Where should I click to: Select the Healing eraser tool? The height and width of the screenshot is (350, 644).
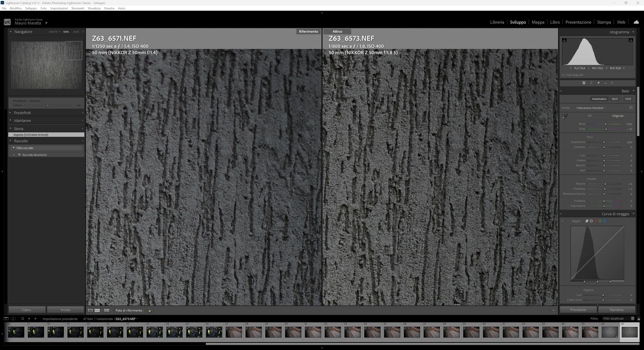(598, 83)
